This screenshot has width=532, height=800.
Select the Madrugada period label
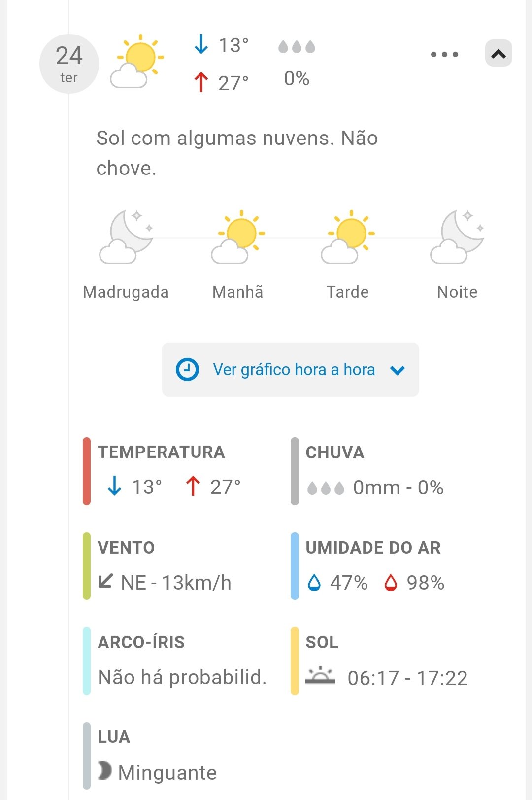click(x=126, y=292)
